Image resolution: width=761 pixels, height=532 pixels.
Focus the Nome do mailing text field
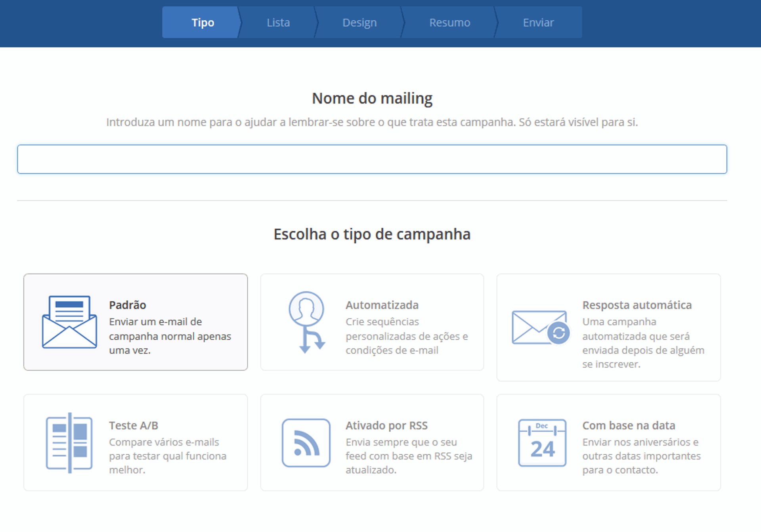coord(372,159)
